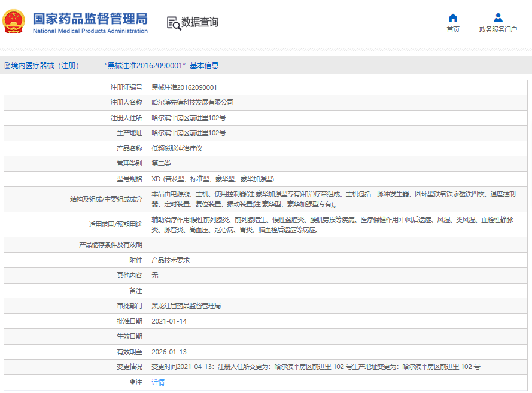Click the 生效日期 label cell

click(75, 336)
